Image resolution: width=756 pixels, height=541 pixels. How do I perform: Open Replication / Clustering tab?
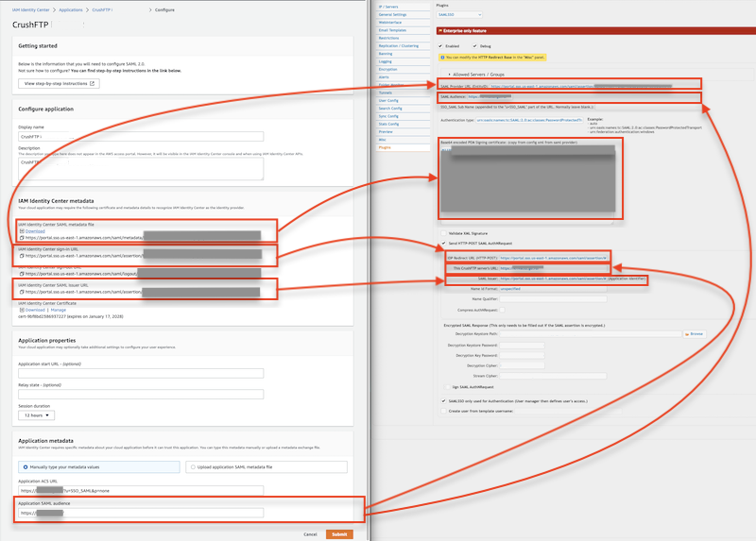[404, 45]
